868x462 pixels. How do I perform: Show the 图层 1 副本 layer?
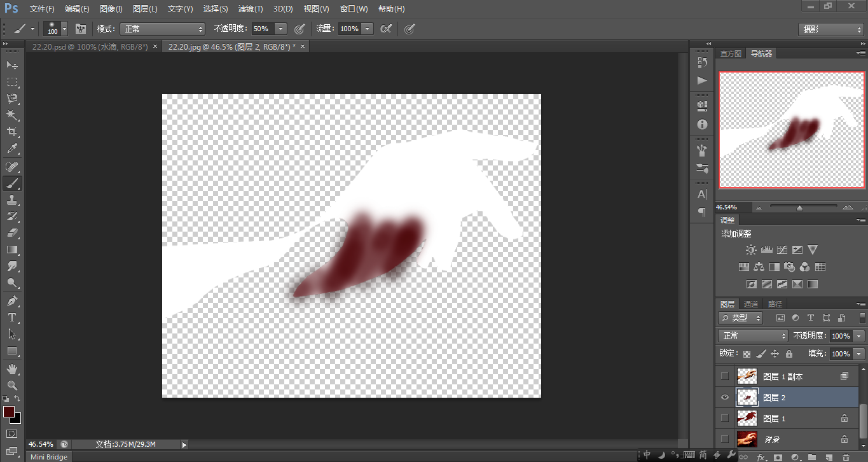[724, 377]
